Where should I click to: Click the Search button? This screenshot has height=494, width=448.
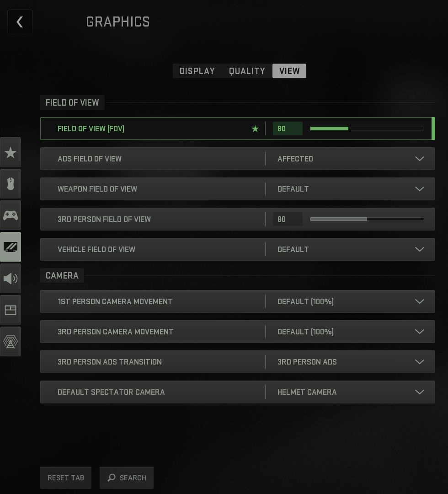(127, 478)
